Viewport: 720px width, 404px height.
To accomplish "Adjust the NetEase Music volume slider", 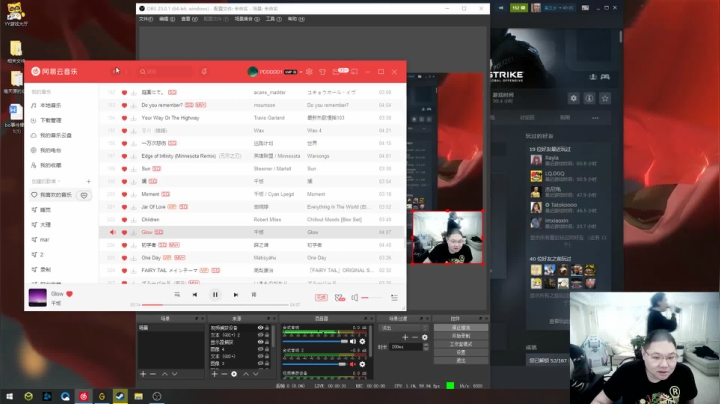I will pos(372,298).
